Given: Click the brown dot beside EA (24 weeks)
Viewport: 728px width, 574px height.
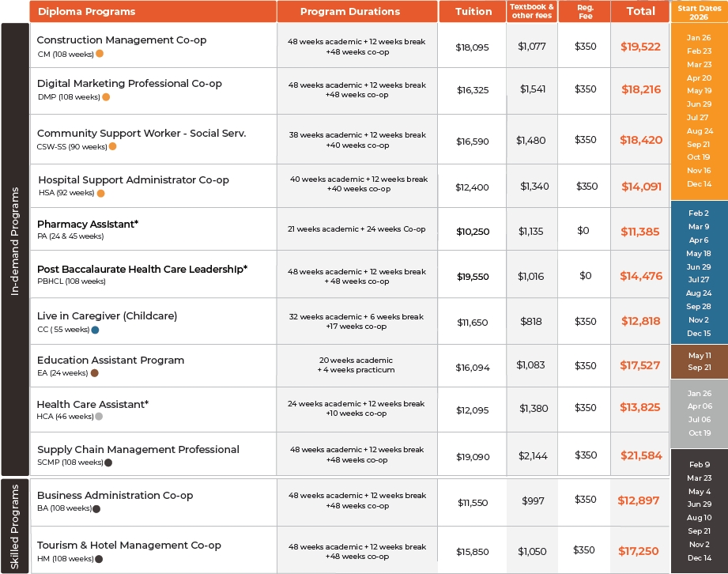Looking at the screenshot, I should click(x=95, y=373).
